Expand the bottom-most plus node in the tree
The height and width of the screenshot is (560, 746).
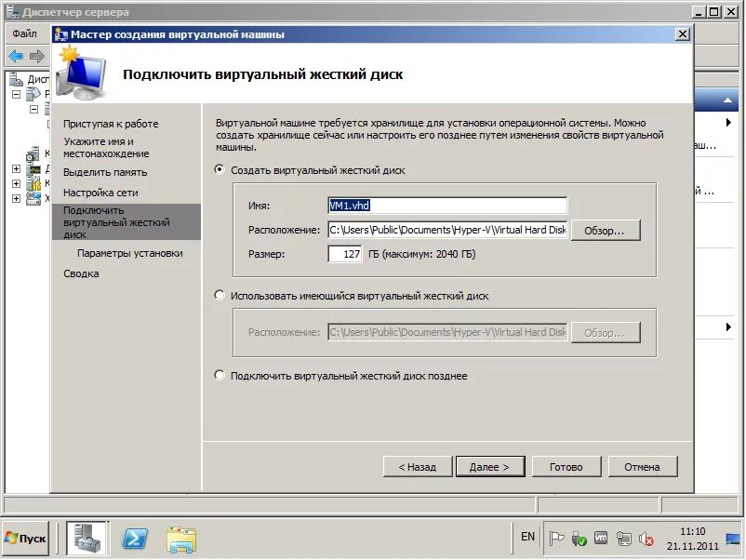(16, 198)
